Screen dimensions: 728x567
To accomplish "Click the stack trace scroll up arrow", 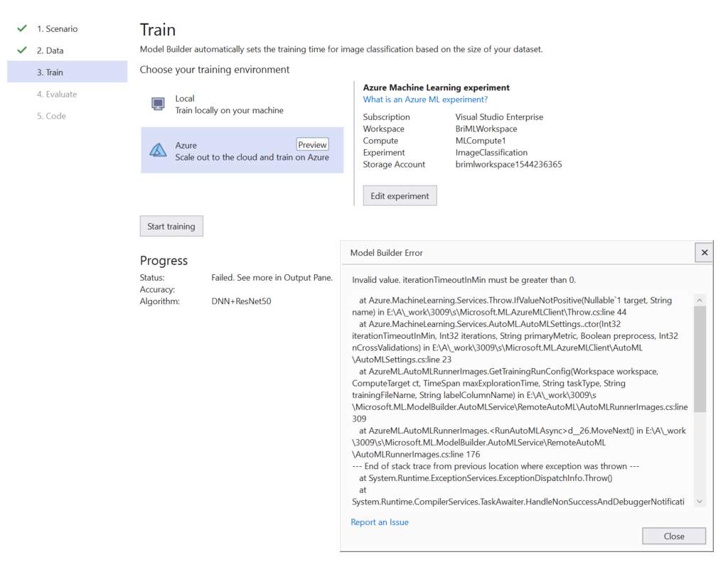I will point(700,301).
